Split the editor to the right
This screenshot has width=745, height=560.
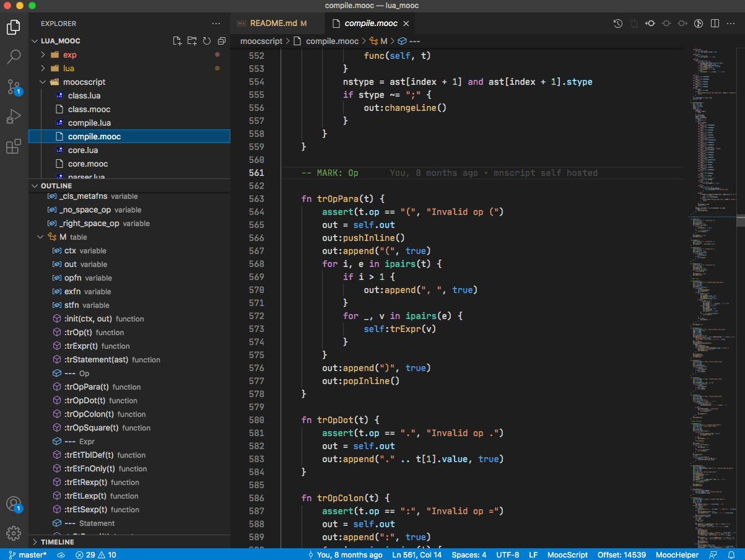[x=715, y=24]
